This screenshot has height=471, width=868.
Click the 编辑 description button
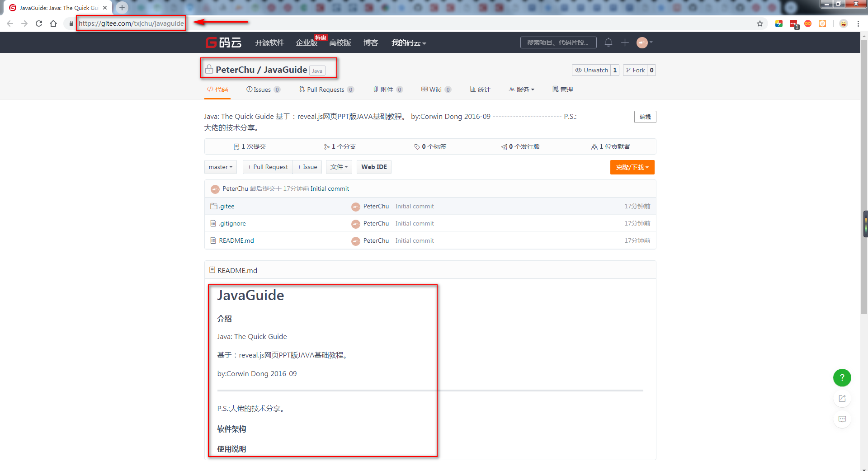[645, 117]
